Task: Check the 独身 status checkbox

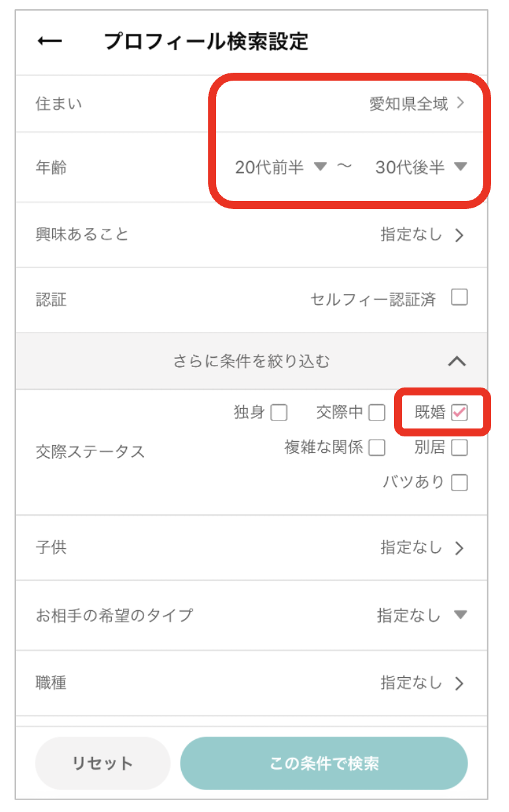Action: click(279, 413)
